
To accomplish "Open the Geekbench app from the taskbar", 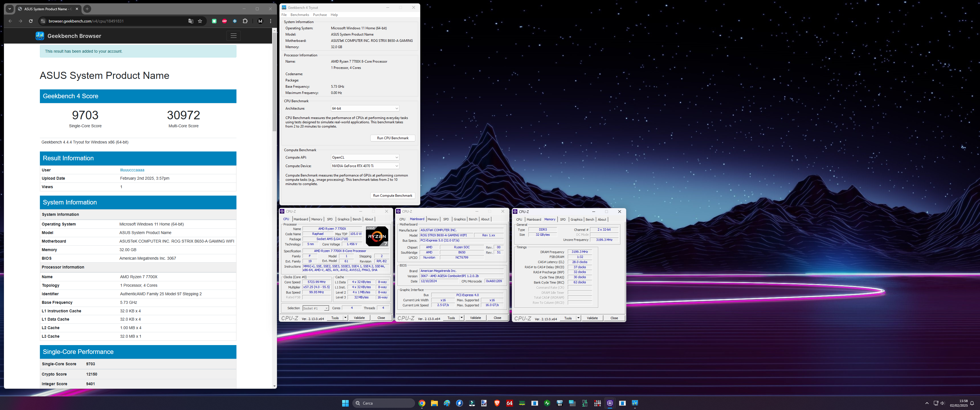I will [x=635, y=403].
